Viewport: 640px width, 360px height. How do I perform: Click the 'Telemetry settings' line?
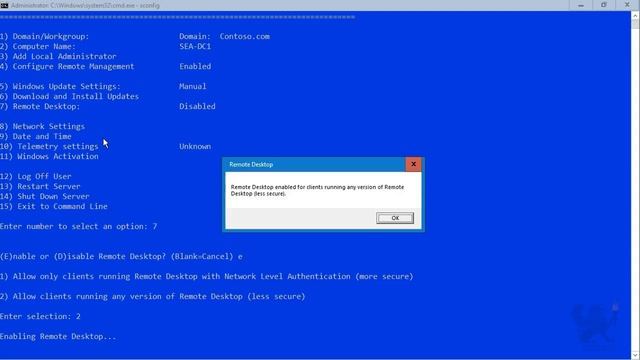click(49, 146)
